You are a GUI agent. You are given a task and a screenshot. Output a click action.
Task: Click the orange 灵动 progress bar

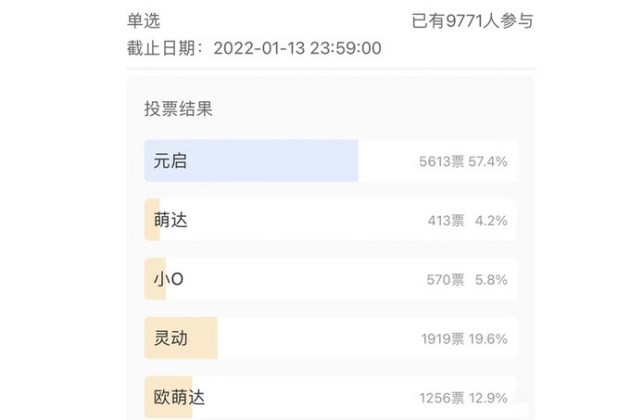(x=181, y=338)
